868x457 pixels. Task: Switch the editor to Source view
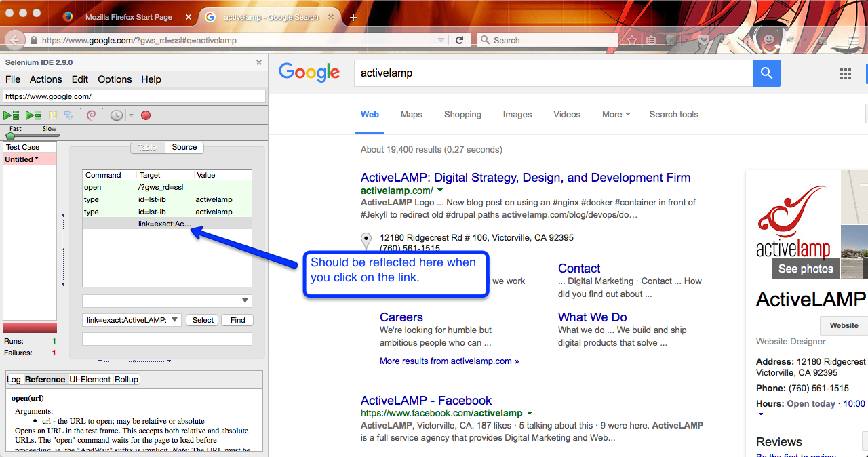[x=184, y=147]
